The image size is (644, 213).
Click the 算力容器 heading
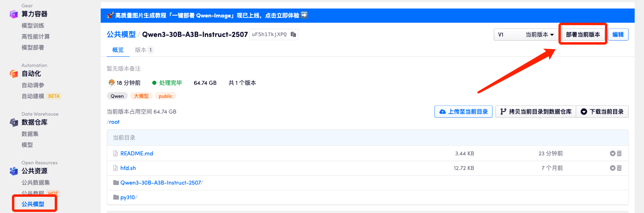pos(35,14)
